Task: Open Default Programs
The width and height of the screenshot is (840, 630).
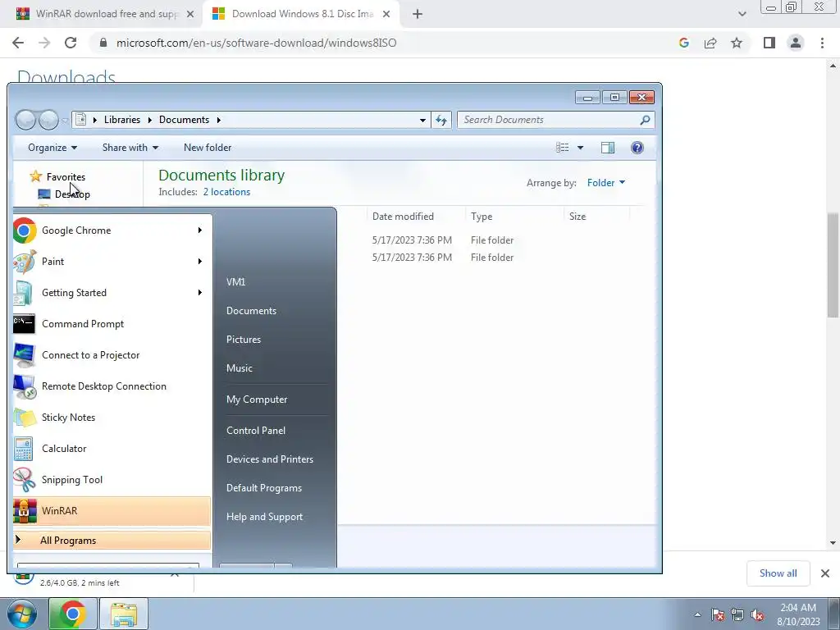Action: (264, 488)
